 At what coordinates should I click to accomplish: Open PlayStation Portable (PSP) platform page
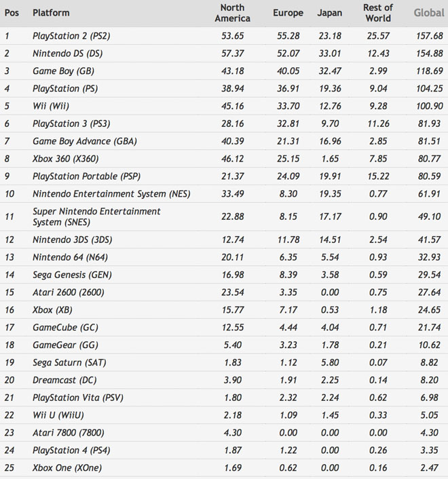point(86,176)
